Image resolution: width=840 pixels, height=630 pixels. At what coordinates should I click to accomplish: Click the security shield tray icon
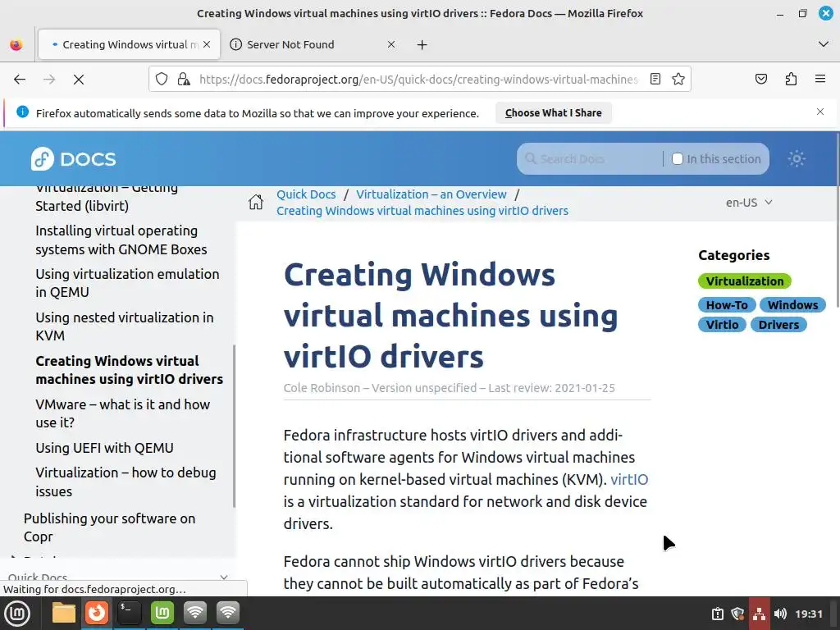737,614
